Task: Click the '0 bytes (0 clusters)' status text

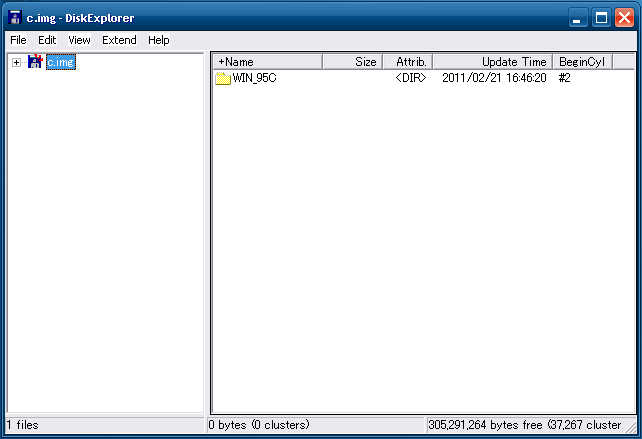Action: [259, 425]
